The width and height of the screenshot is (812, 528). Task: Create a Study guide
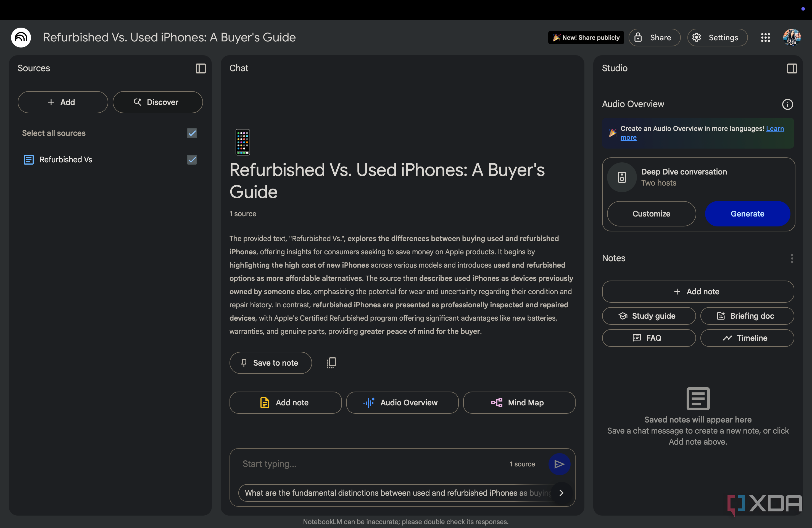click(x=648, y=316)
